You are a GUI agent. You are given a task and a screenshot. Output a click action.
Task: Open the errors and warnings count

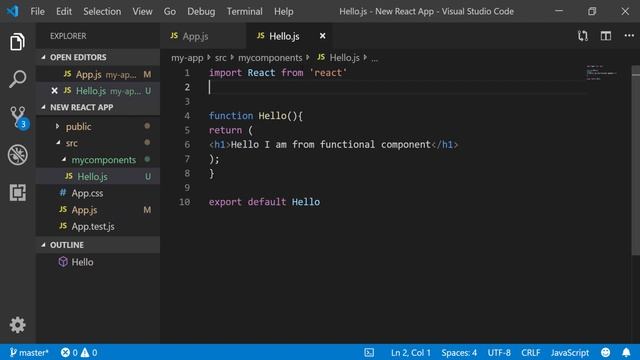(x=79, y=352)
